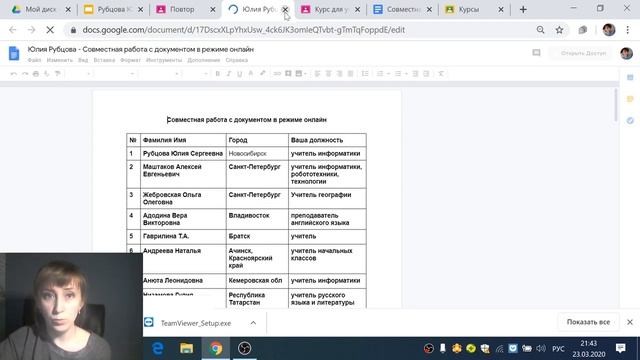Viewport: 640px width, 360px height.
Task: Open bulleted list style dropdown arrow
Action: coord(406,74)
